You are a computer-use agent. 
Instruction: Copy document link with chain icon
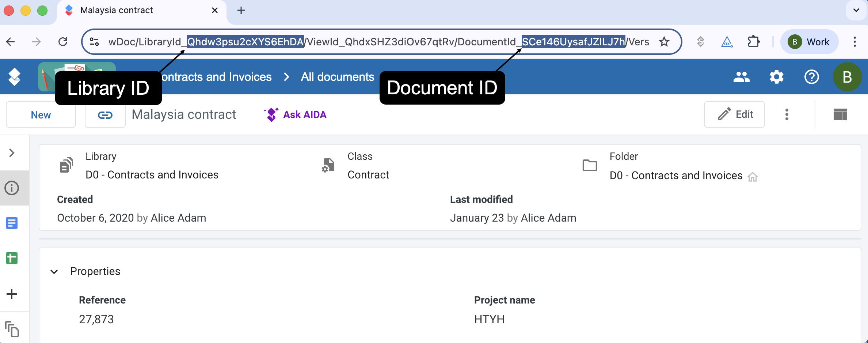pos(105,115)
